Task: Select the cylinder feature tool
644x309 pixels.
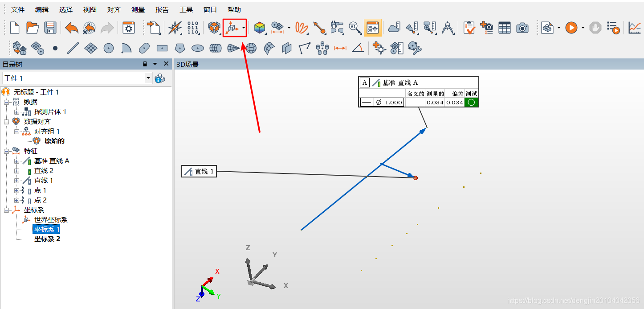Action: [216, 48]
